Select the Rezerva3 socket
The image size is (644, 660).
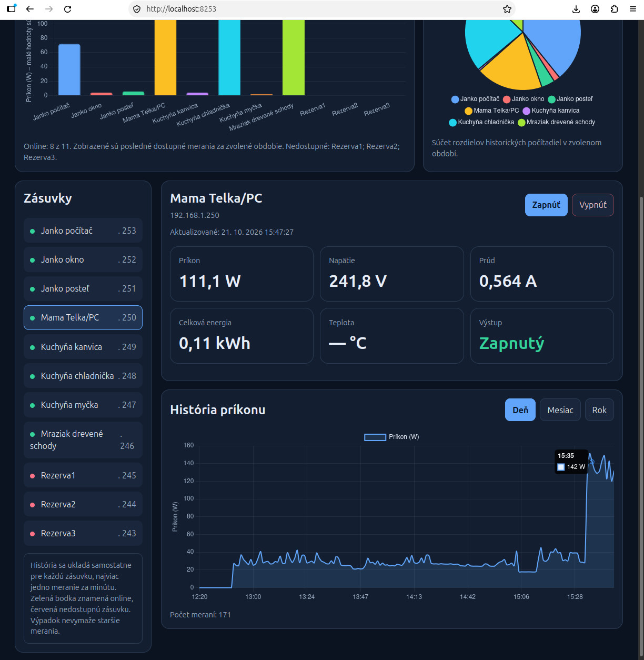point(83,533)
